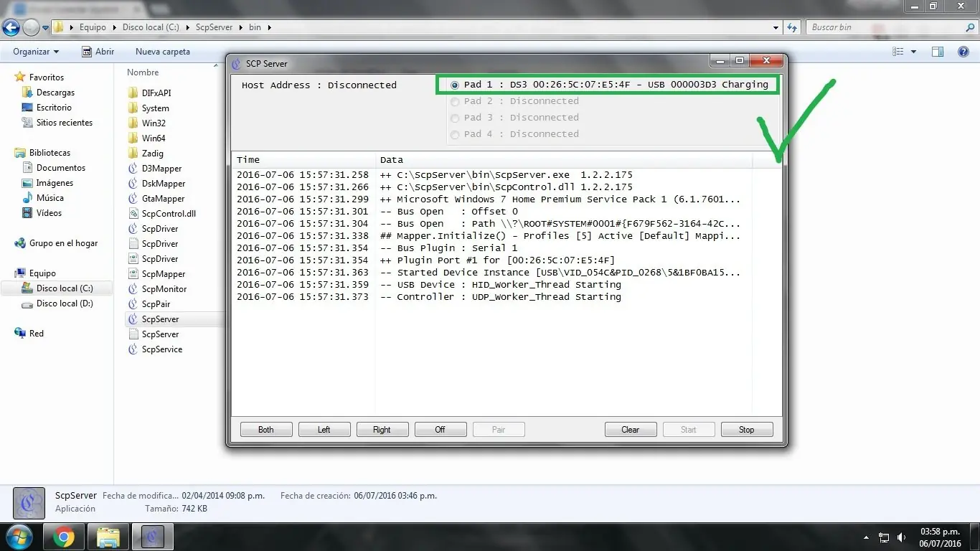This screenshot has width=980, height=551.
Task: Select the ScpMapper file icon
Action: [x=133, y=274]
